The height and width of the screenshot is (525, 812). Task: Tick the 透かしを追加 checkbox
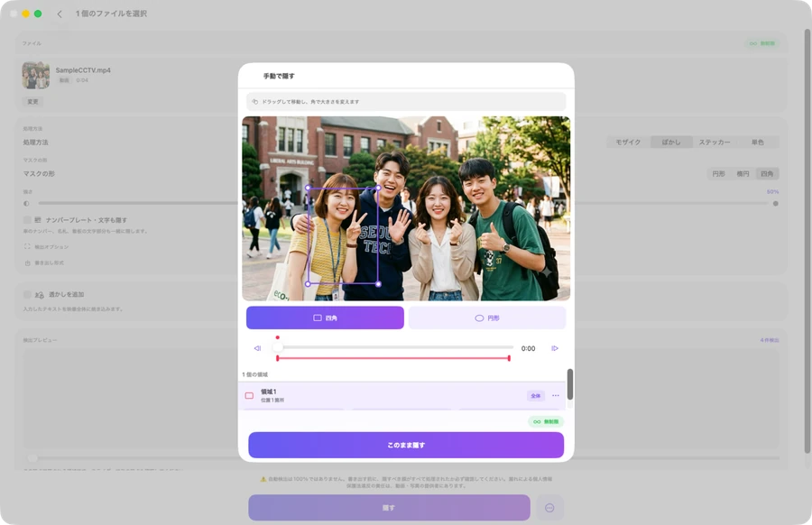(27, 295)
